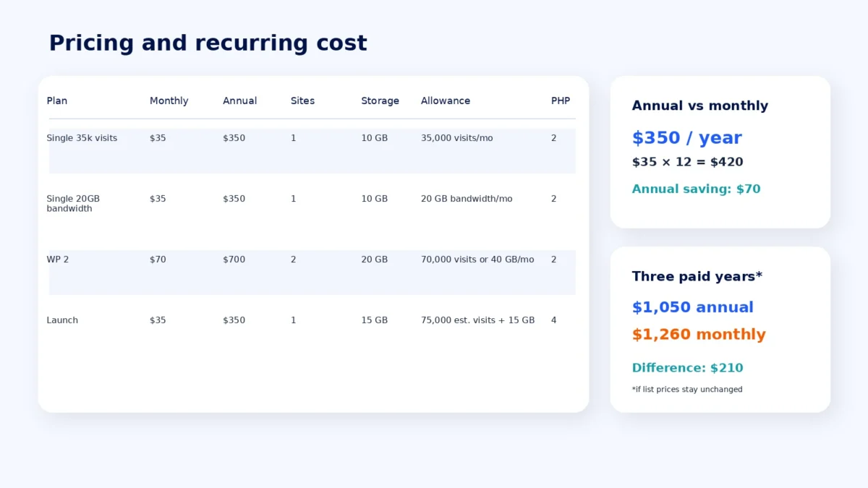Screen dimensions: 868x488
Task: Click the $35 monthly price for Single 20GB bandwidth
Action: point(158,199)
